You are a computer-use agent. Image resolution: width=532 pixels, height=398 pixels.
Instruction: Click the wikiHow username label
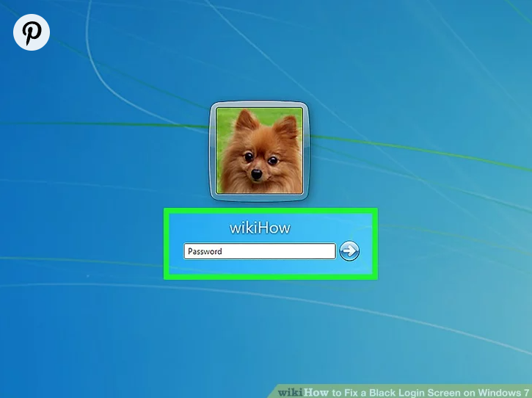tap(260, 228)
